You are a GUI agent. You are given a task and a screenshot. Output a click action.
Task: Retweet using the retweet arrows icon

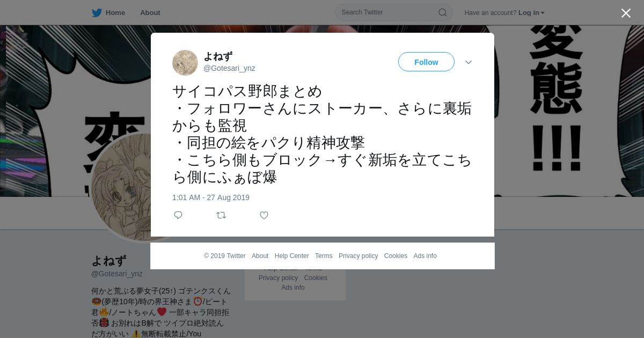click(x=221, y=215)
